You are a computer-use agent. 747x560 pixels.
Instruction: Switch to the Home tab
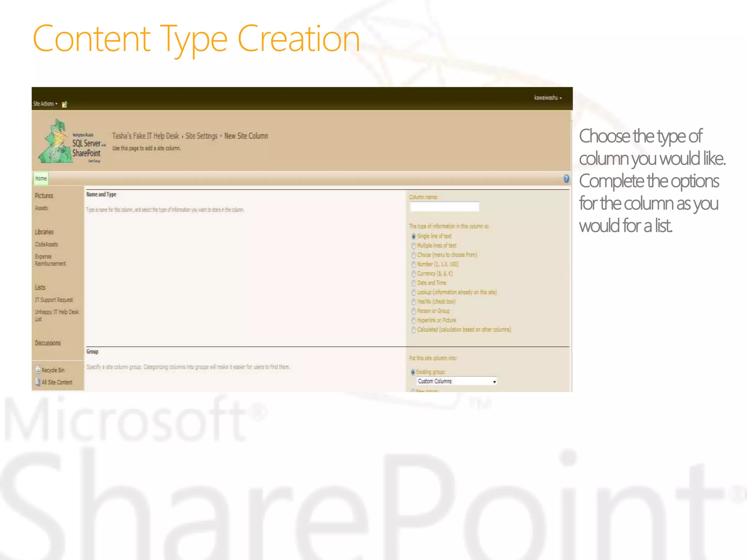pyautogui.click(x=41, y=179)
